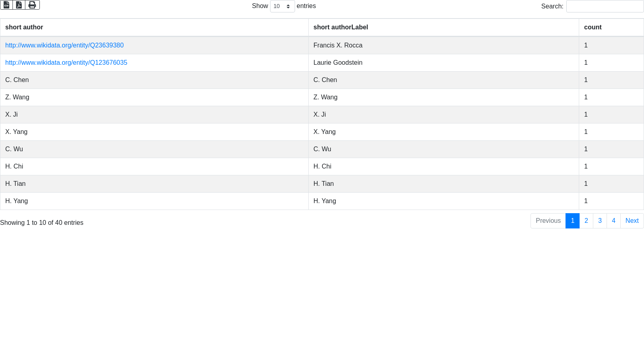
Task: Export the table as CSV
Action: tap(6, 5)
